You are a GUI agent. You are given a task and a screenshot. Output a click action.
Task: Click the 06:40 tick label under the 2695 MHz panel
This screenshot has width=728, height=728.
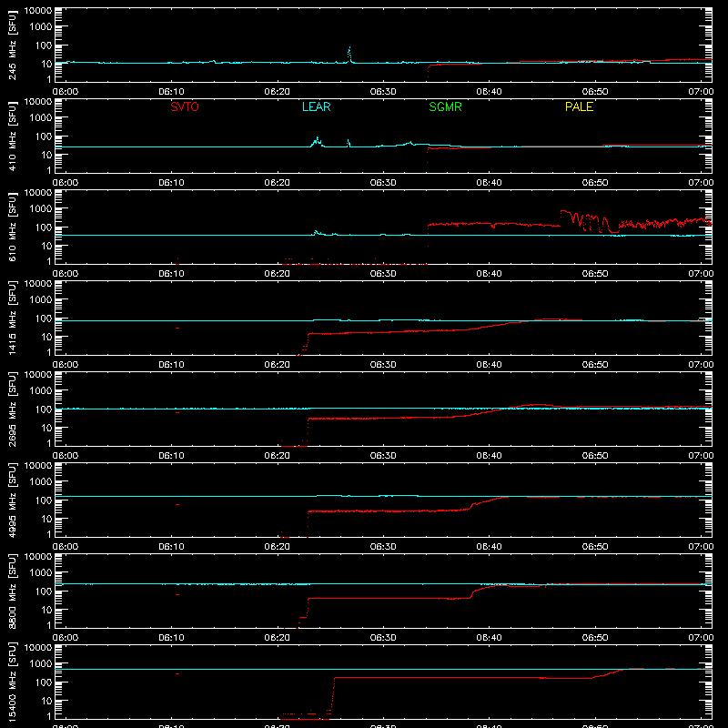pyautogui.click(x=489, y=456)
